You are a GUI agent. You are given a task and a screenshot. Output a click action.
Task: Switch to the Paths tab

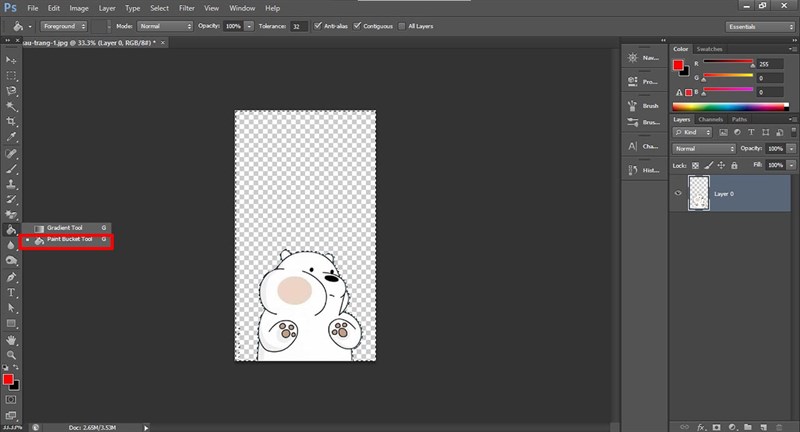click(739, 119)
